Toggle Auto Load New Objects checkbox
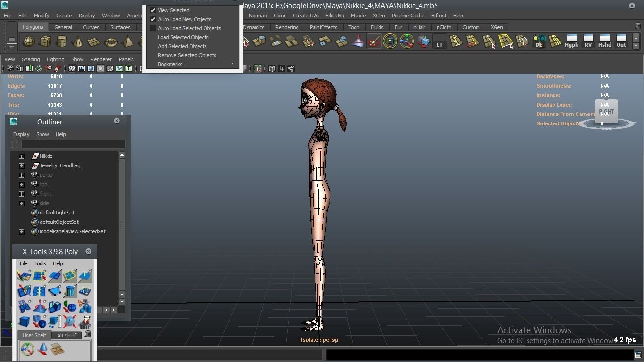The height and width of the screenshot is (362, 644). 153,19
